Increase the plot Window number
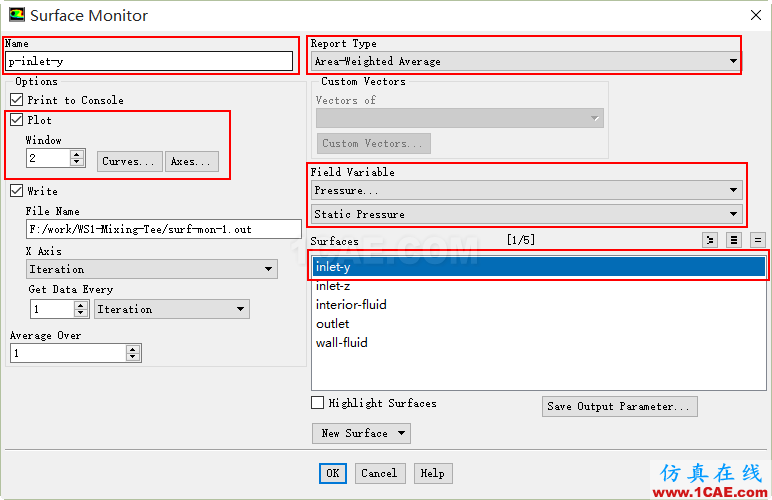This screenshot has width=772, height=500. 77,154
